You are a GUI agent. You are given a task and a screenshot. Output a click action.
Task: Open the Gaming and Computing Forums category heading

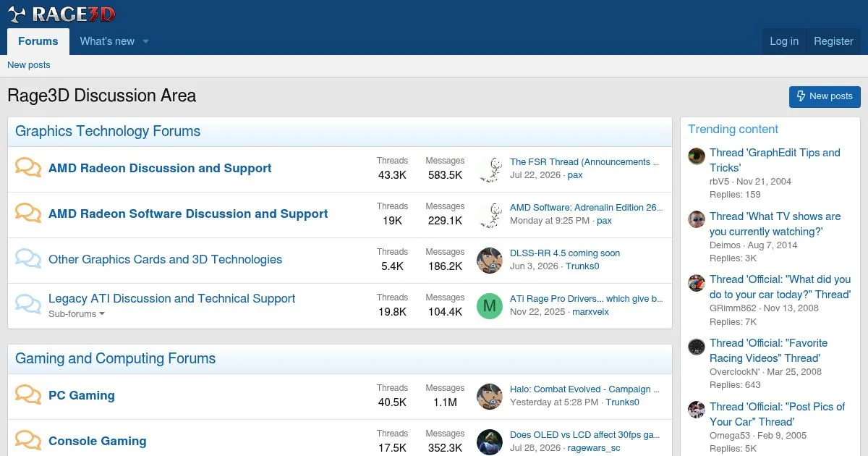pos(116,358)
